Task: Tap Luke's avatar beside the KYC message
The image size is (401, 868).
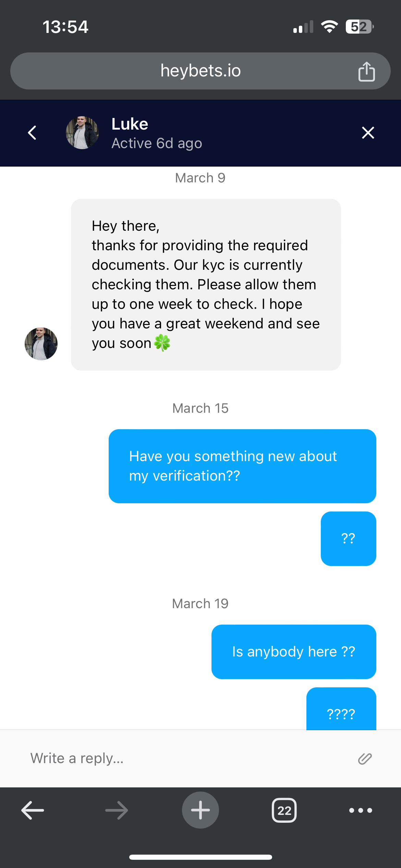Action: [41, 343]
